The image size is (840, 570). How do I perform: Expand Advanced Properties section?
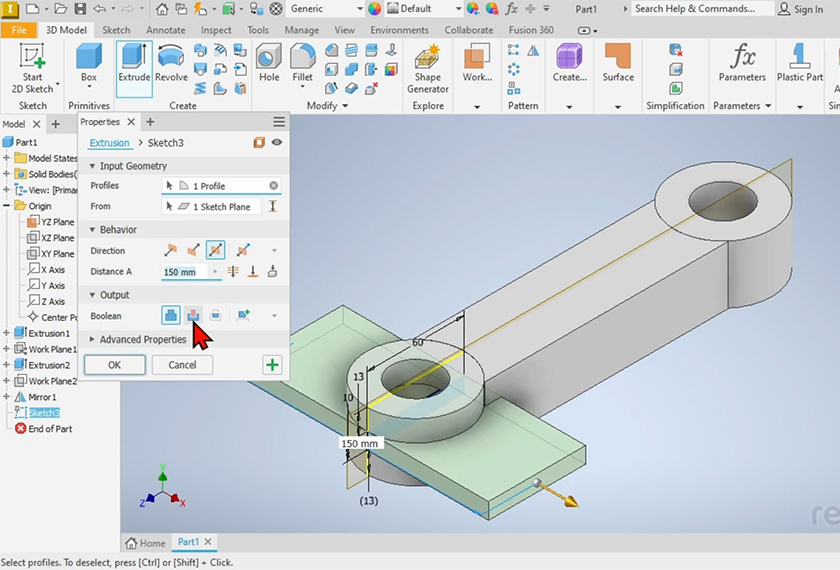(142, 340)
